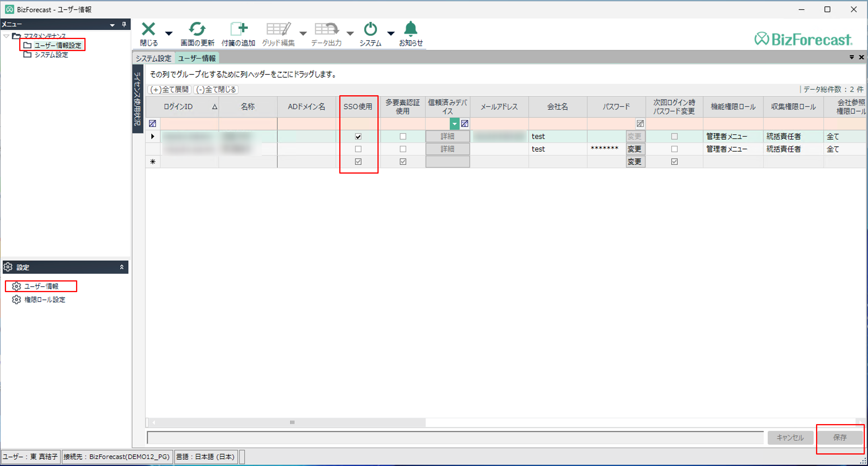Sort by the ログインID column header
868x466 pixels.
coord(182,106)
